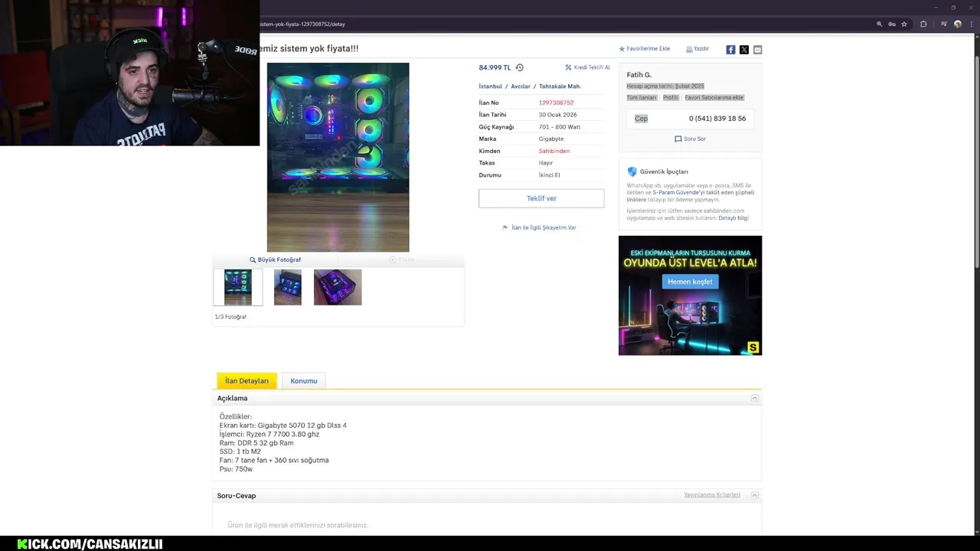The image size is (980, 551).
Task: Select the first photo thumbnail
Action: pos(238,287)
